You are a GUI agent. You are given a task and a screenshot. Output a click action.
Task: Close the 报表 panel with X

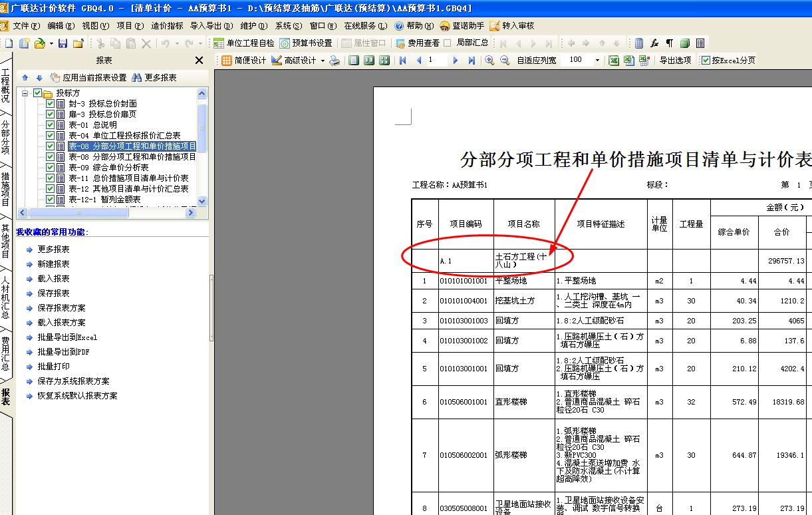coord(199,61)
